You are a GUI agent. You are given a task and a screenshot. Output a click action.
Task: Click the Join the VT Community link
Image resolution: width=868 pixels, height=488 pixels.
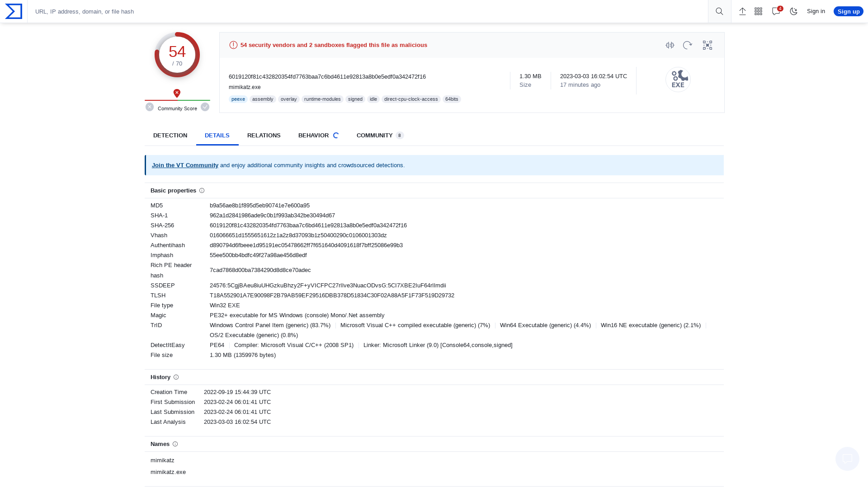(185, 165)
